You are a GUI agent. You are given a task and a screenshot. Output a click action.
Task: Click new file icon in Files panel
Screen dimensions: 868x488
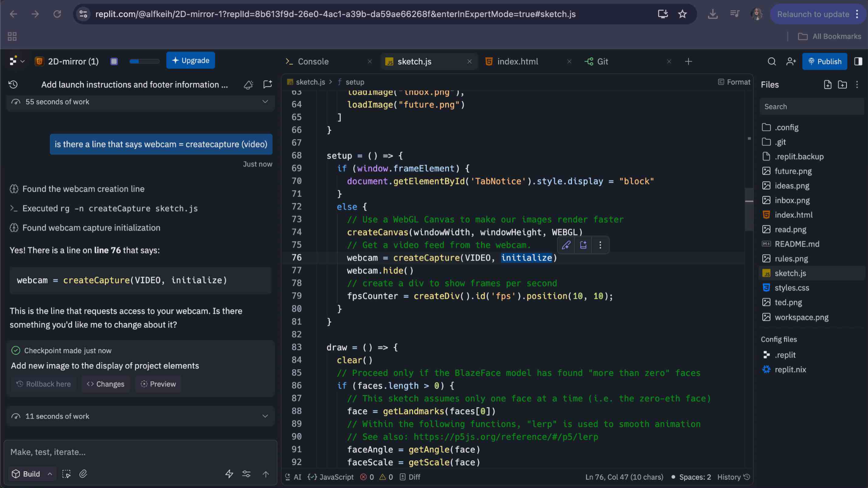coord(827,84)
